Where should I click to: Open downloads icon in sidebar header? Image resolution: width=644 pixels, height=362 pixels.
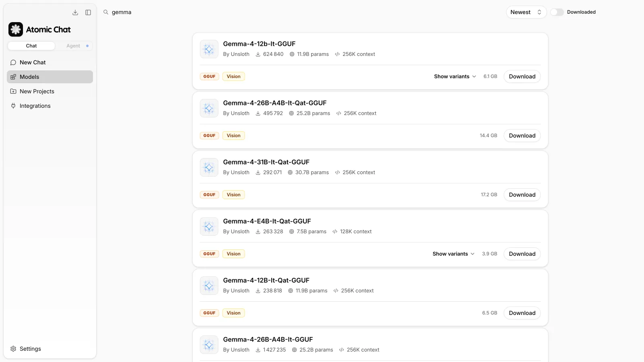click(x=75, y=12)
